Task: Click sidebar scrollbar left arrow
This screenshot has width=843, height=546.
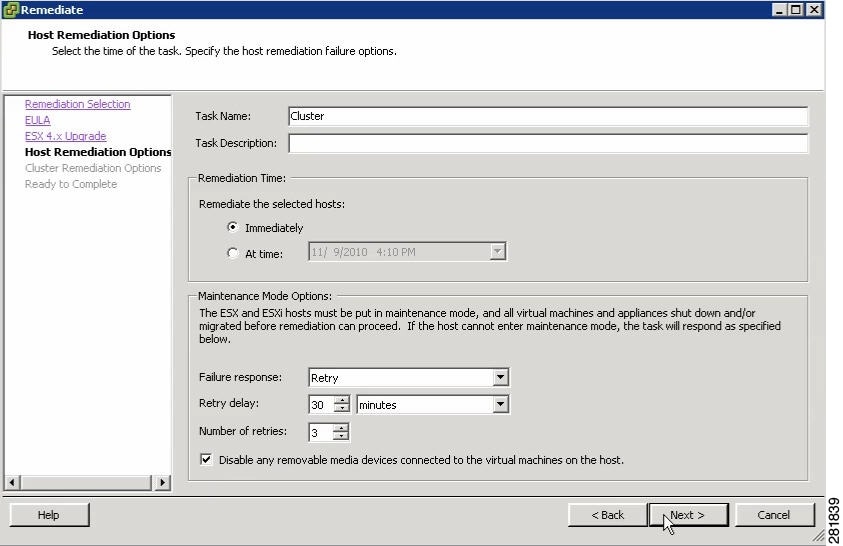Action: click(12, 482)
